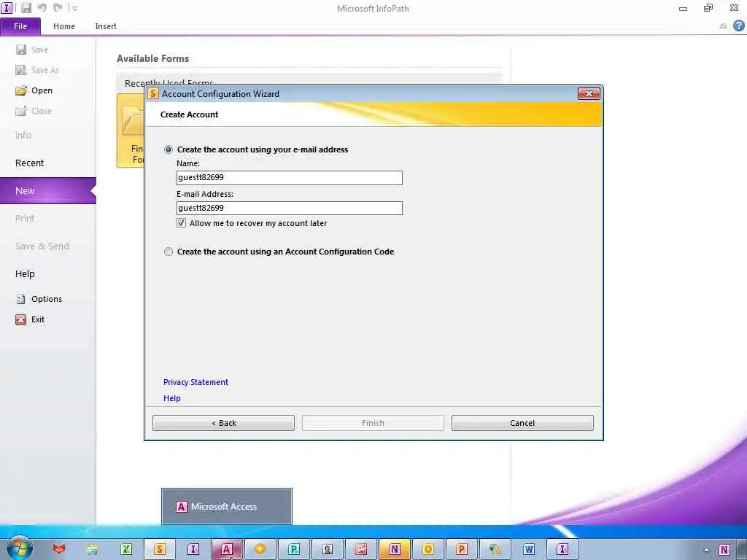Click the SharePoint Workspace icon in the wizard title
Screen dimensions: 747x560
coord(152,94)
